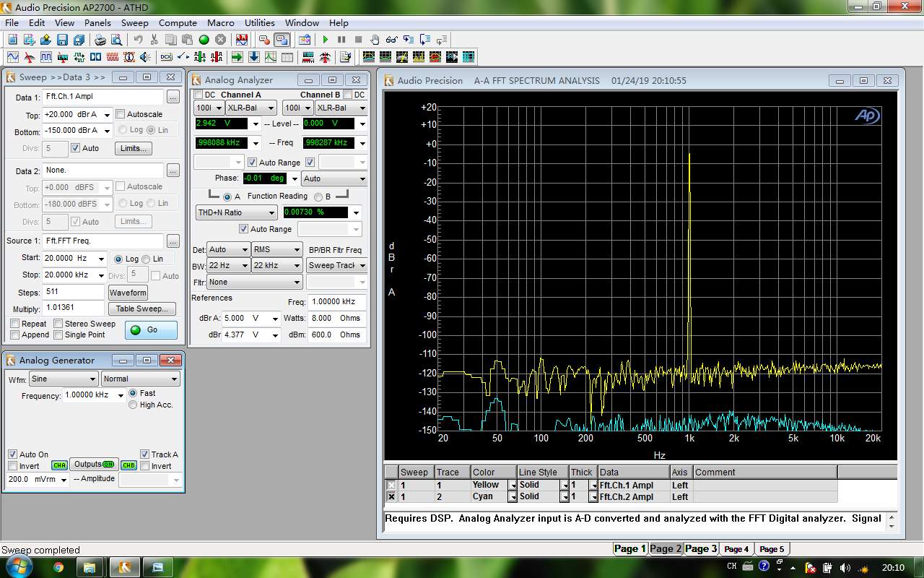Click the Save Test floppy icon
924x578 pixels.
coord(62,40)
